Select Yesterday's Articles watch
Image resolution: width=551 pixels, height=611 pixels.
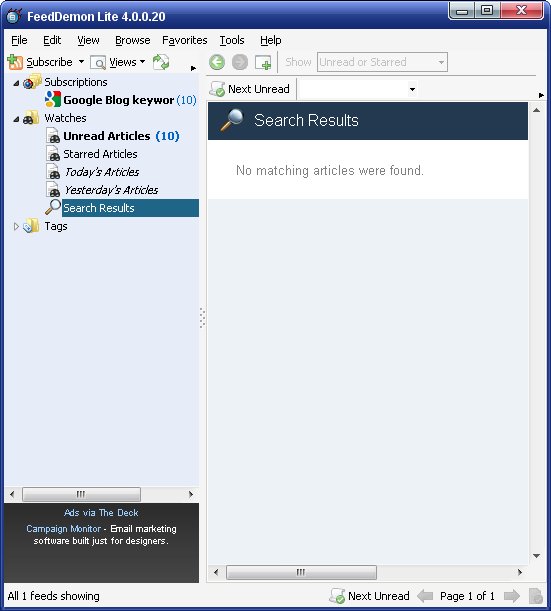pos(111,190)
